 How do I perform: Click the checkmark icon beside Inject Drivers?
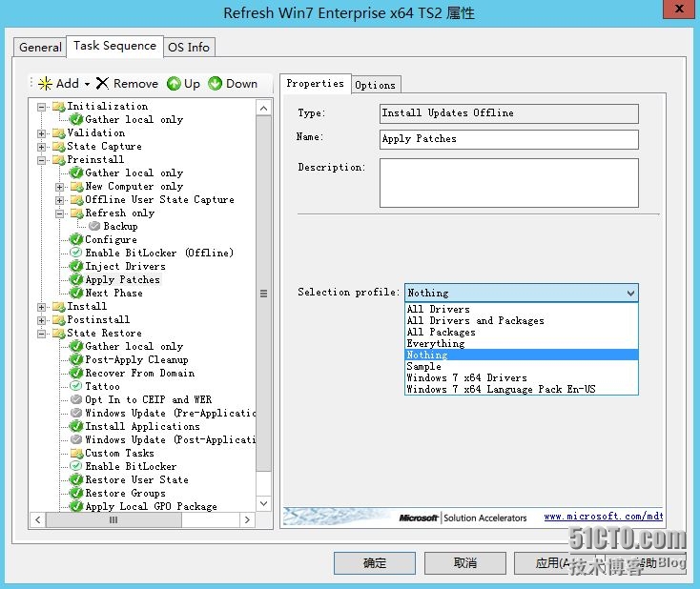77,267
